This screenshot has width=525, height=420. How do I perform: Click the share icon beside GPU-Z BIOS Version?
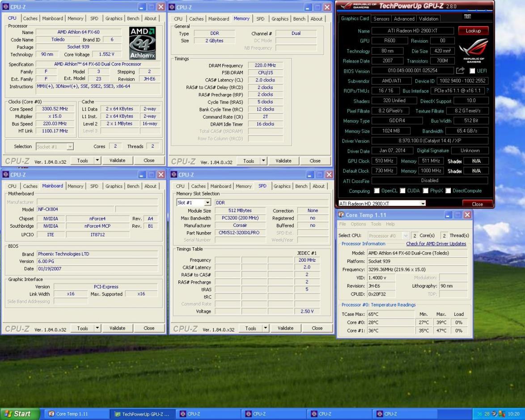(x=460, y=70)
